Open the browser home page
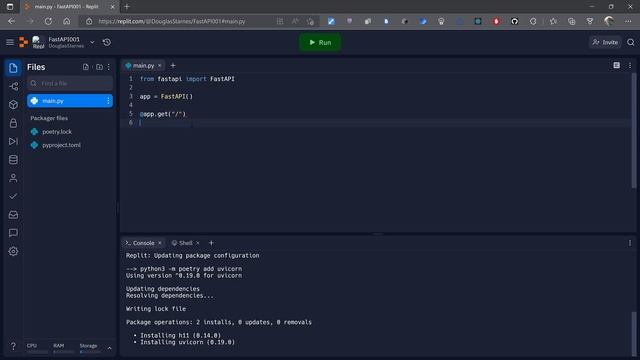Screen dimensions: 640x360 pos(67,21)
